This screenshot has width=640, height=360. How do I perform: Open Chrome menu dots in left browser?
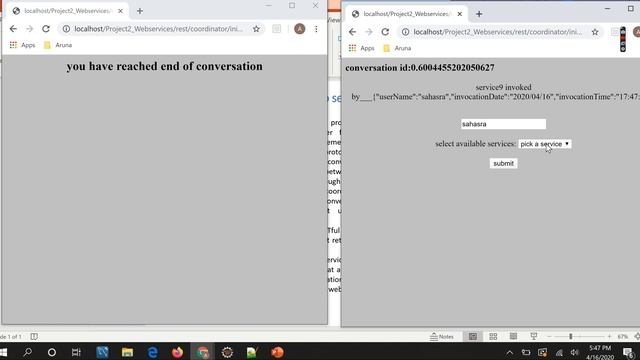point(316,29)
